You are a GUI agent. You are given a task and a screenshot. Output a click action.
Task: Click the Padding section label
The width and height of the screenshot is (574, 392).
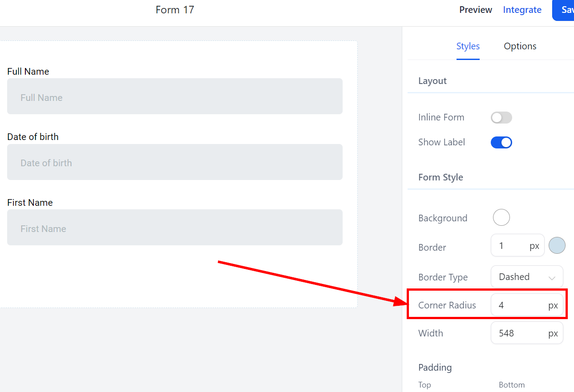point(435,368)
